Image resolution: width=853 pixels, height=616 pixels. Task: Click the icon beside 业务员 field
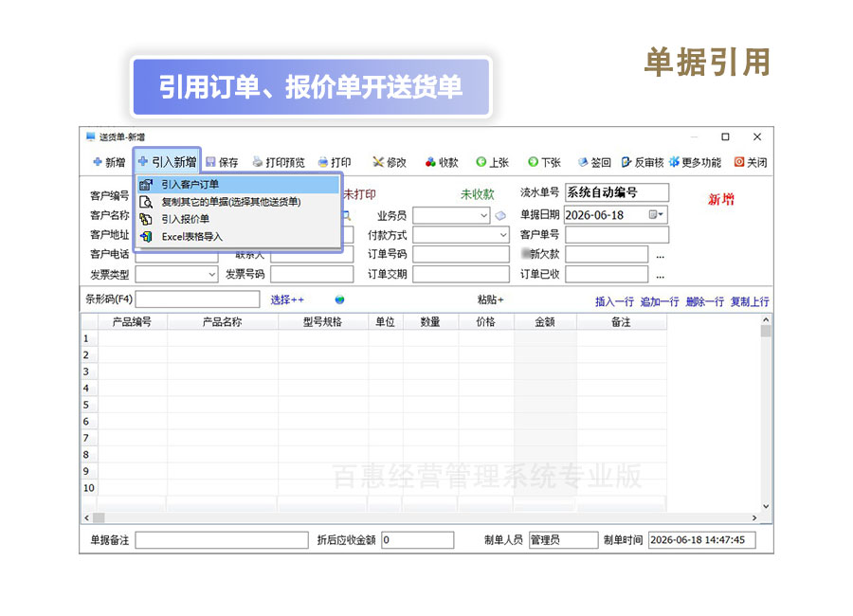500,216
